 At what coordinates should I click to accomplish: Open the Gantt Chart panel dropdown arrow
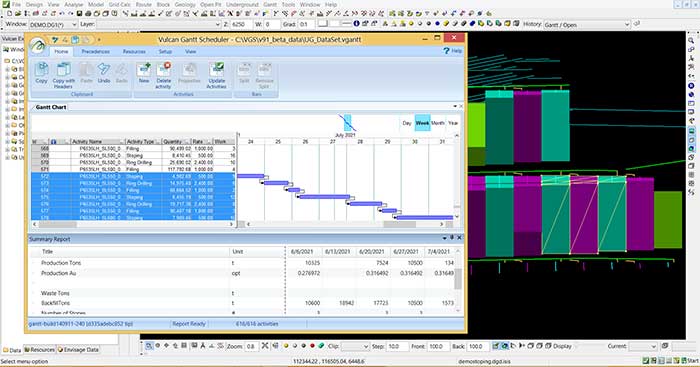point(455,107)
